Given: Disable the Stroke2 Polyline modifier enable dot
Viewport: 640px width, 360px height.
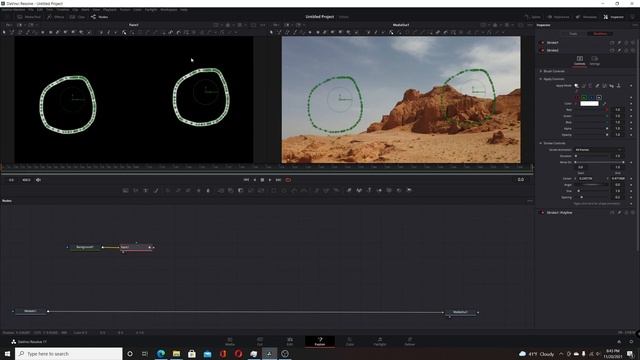Looking at the screenshot, I should (542, 213).
